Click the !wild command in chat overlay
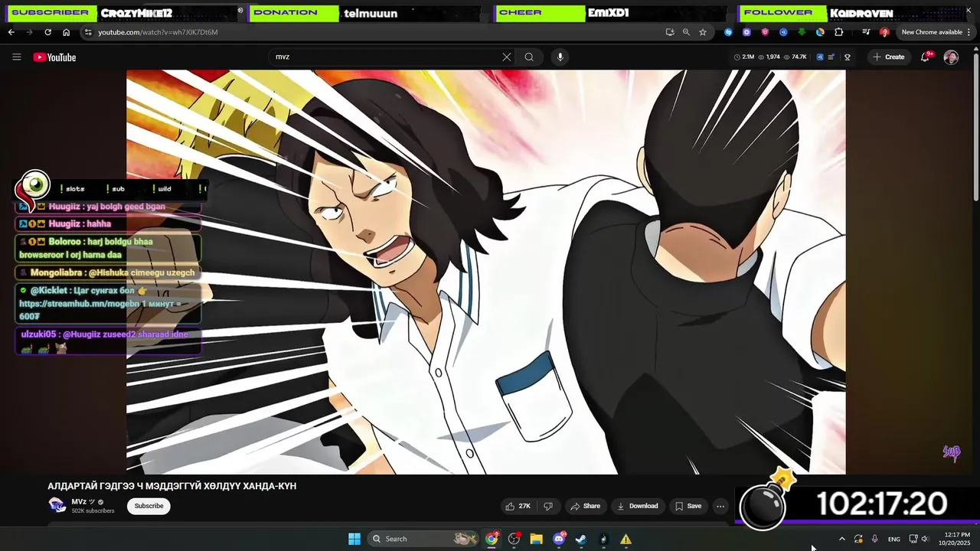This screenshot has height=551, width=980. click(162, 189)
